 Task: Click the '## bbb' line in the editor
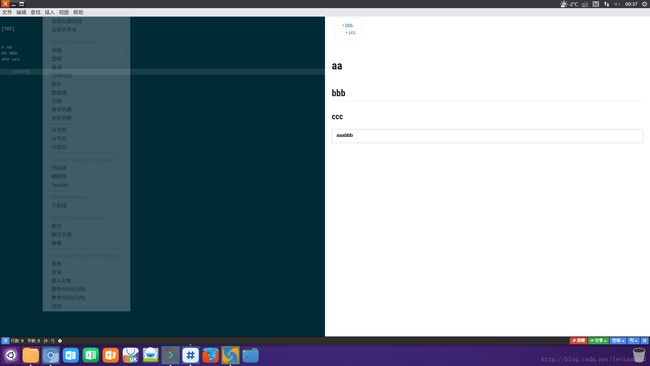[x=10, y=53]
